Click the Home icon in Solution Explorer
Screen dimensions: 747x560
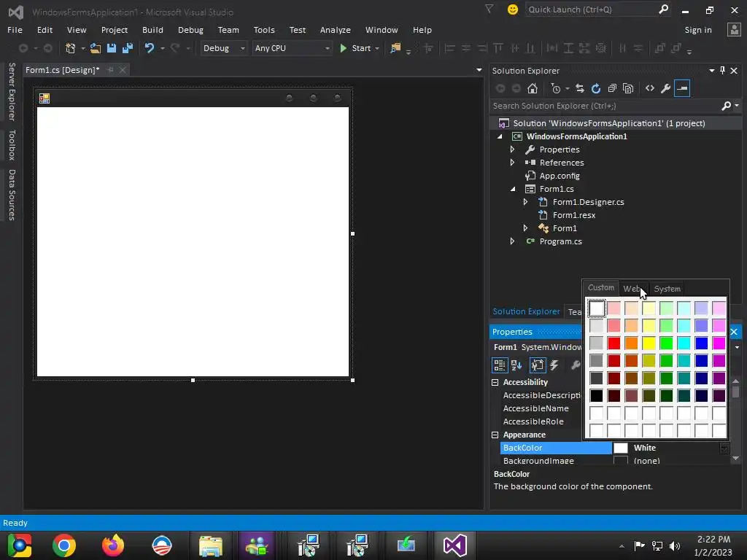[533, 88]
